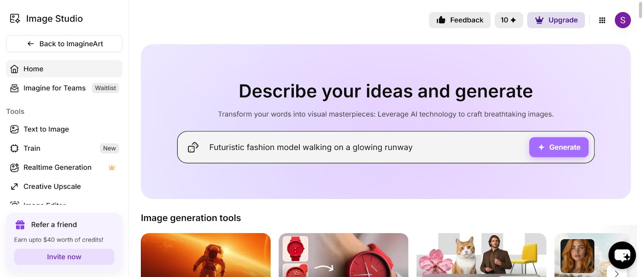Open the astronaut tool thumbnail
The width and height of the screenshot is (644, 277).
click(x=206, y=255)
